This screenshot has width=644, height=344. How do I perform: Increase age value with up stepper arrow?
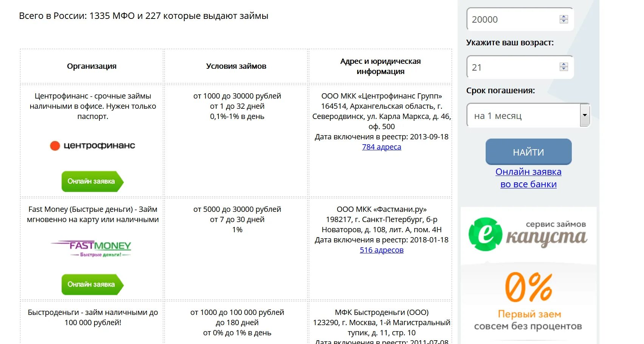pyautogui.click(x=563, y=65)
